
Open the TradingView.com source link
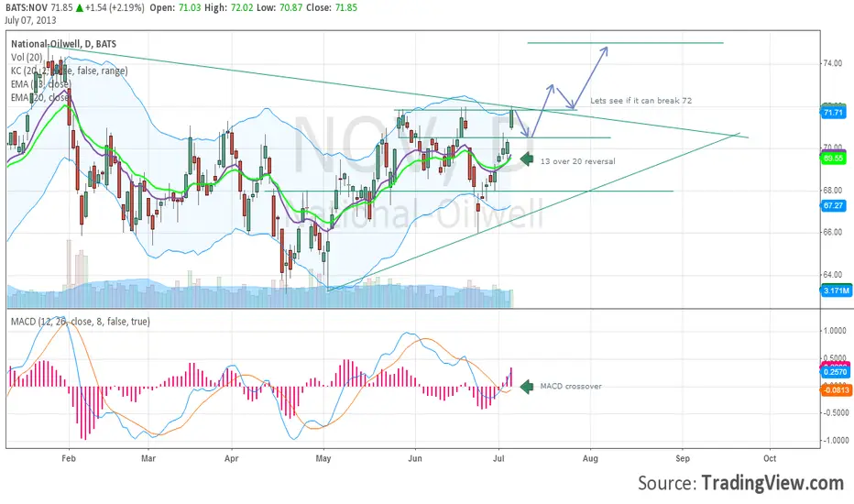pyautogui.click(x=772, y=483)
